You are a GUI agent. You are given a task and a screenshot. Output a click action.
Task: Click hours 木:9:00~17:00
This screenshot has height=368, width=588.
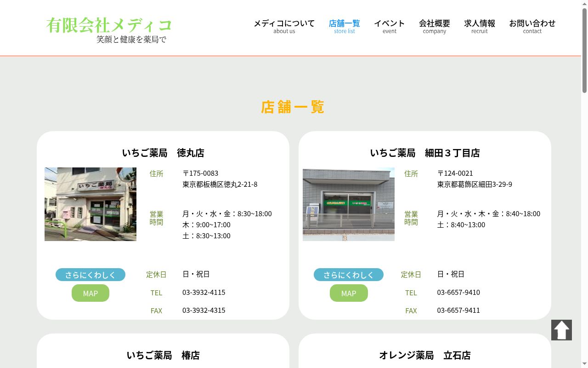point(206,224)
